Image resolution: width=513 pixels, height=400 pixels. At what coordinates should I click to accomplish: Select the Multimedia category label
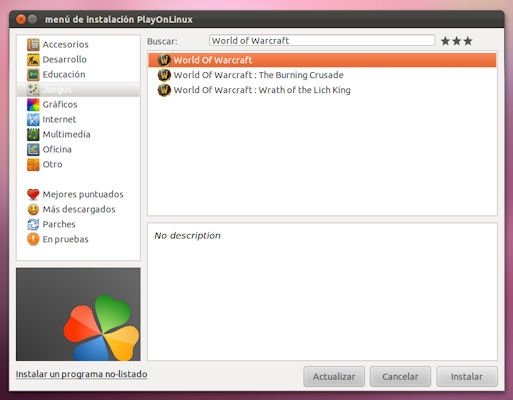coord(67,134)
